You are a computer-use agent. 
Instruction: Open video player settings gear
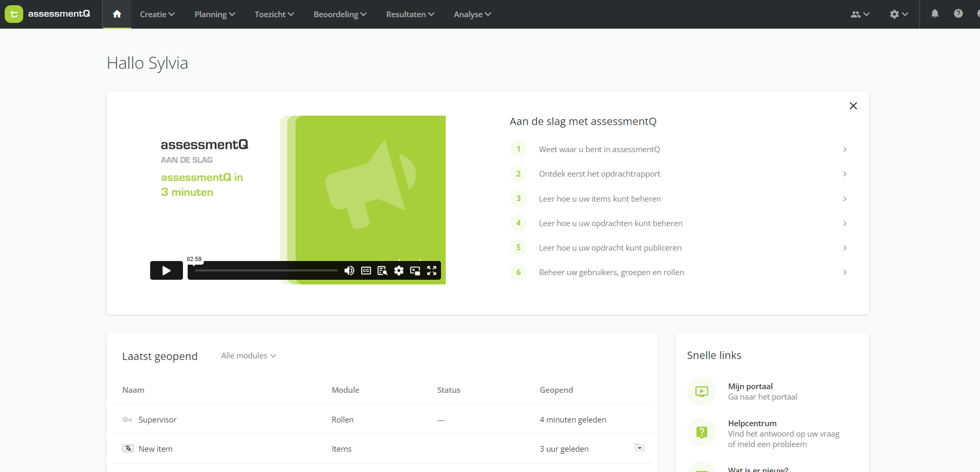399,270
